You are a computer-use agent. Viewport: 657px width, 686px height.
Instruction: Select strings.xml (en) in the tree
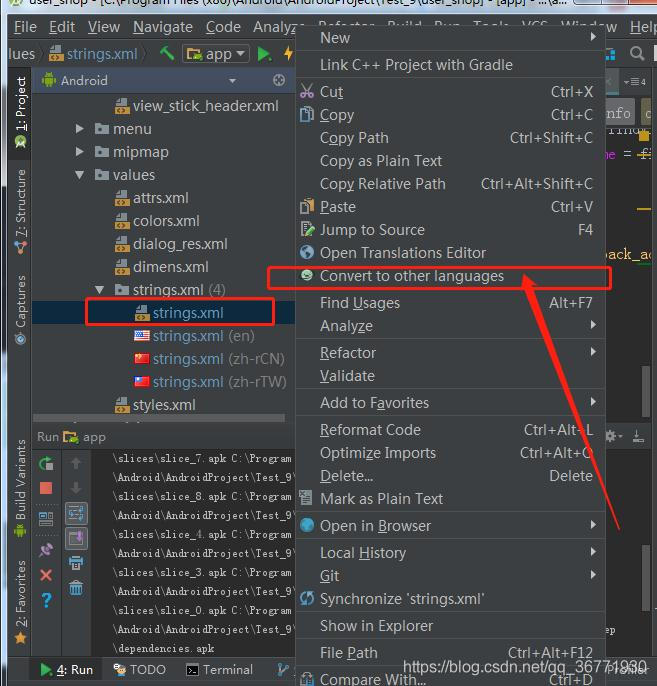pyautogui.click(x=194, y=336)
